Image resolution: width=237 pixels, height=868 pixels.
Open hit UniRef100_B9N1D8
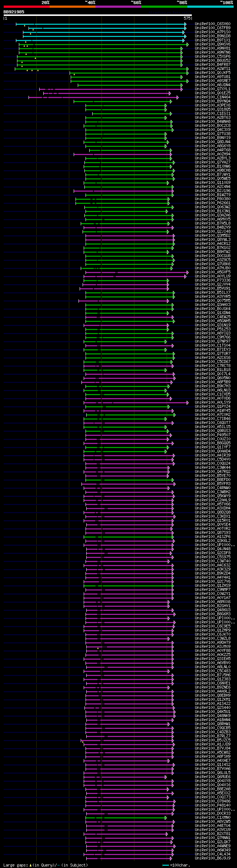[x=213, y=36]
